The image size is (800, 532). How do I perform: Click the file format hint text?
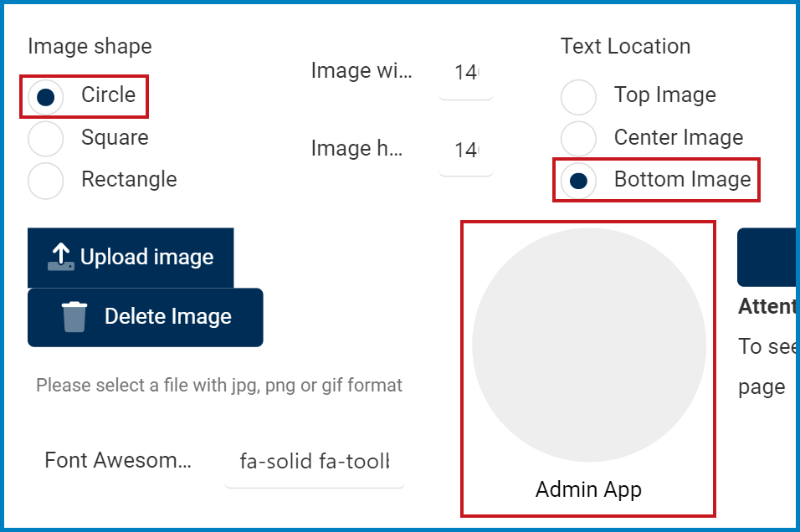[x=219, y=386]
